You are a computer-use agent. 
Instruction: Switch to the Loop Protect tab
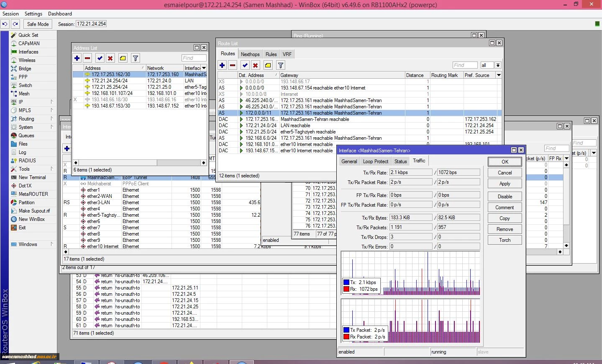(x=376, y=161)
